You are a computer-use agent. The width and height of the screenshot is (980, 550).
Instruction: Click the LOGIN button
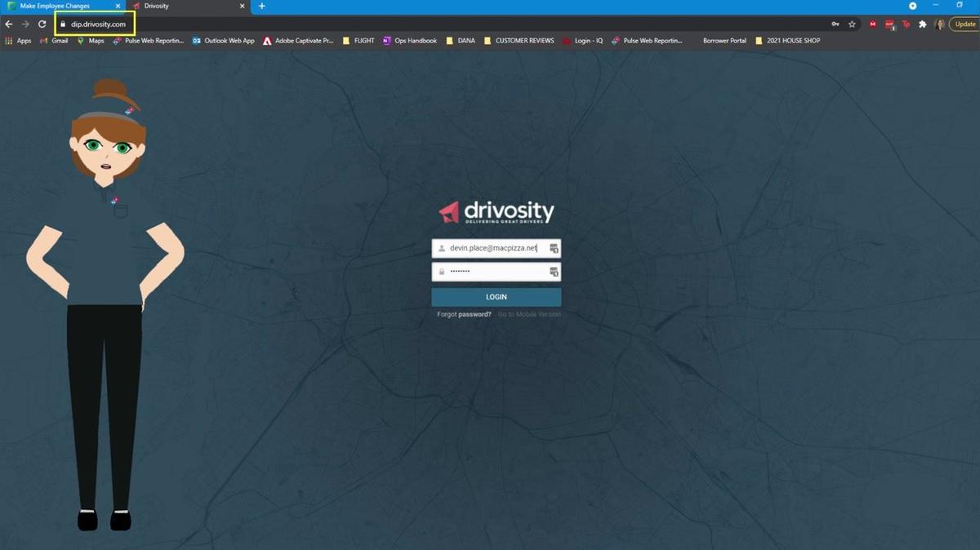click(x=497, y=297)
